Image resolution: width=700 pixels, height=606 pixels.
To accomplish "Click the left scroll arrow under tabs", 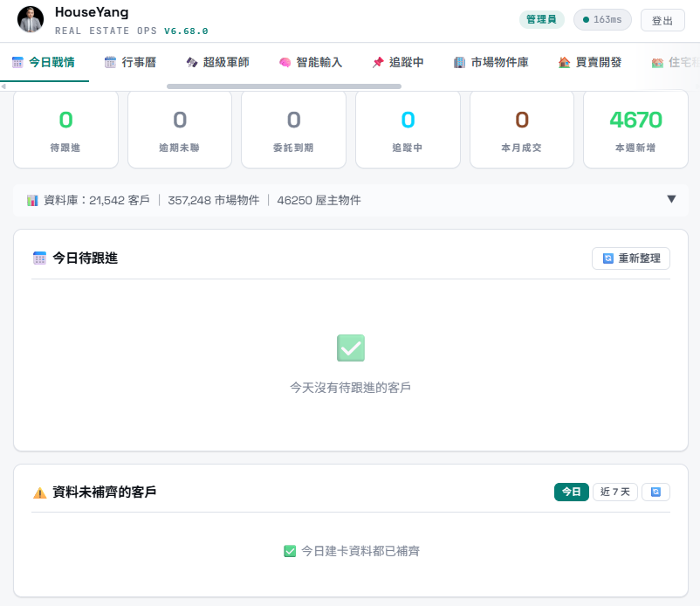I will pyautogui.click(x=3, y=86).
